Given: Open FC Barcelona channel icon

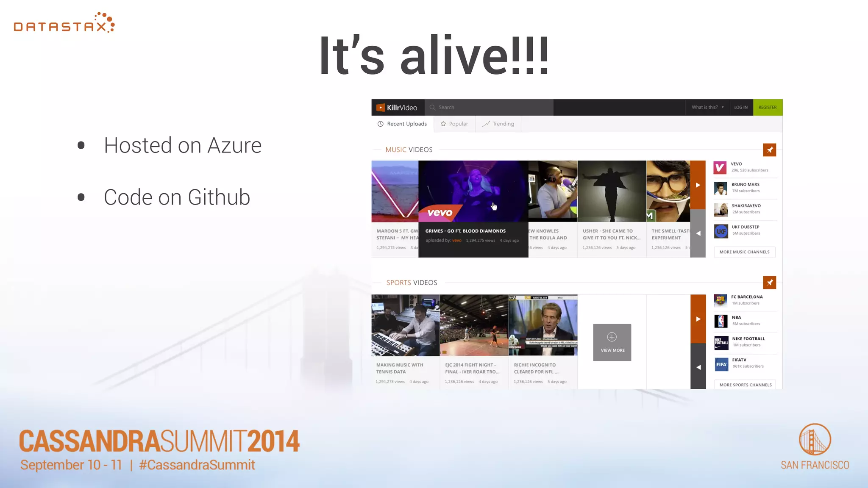Looking at the screenshot, I should pos(721,300).
